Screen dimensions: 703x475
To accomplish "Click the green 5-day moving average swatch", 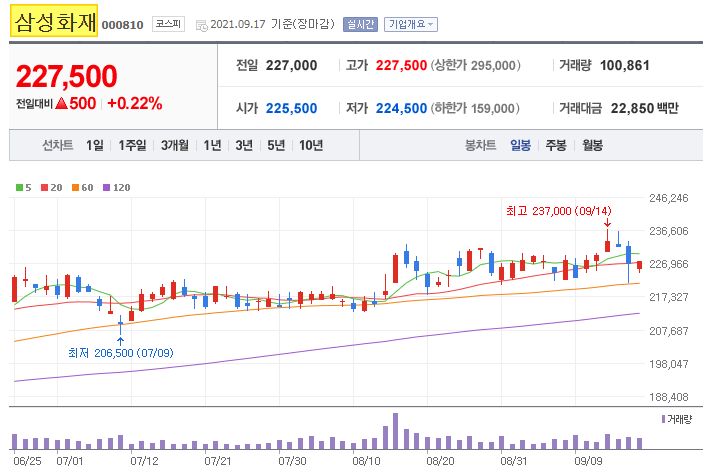I will click(19, 187).
